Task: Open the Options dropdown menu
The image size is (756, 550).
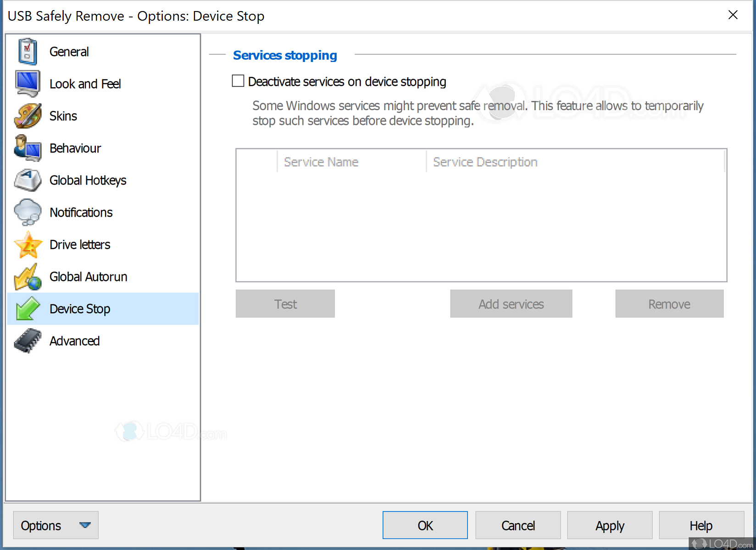Action: tap(55, 525)
